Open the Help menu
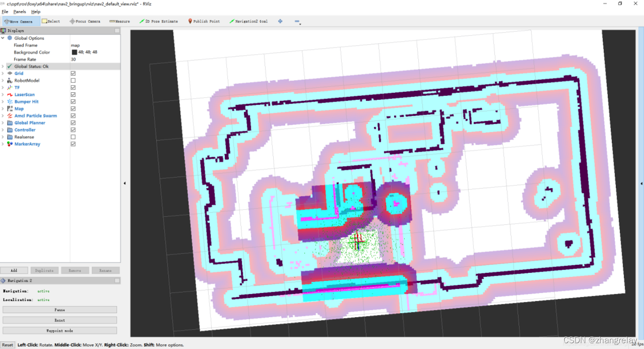644x349 pixels. tap(36, 12)
